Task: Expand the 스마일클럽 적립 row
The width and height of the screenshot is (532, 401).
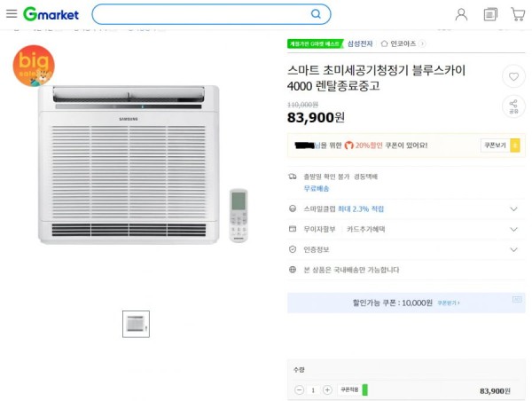Action: click(x=406, y=208)
